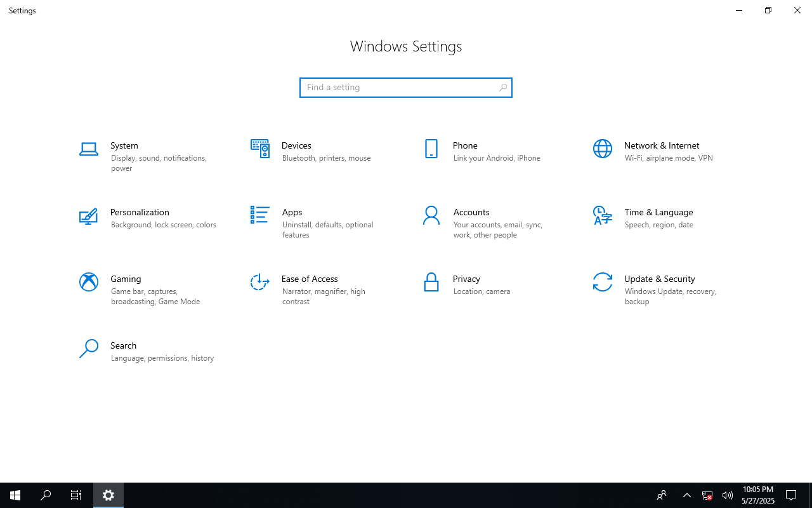Viewport: 812px width, 508px height.
Task: Open Update & Security refresh-arrows icon
Action: point(603,282)
